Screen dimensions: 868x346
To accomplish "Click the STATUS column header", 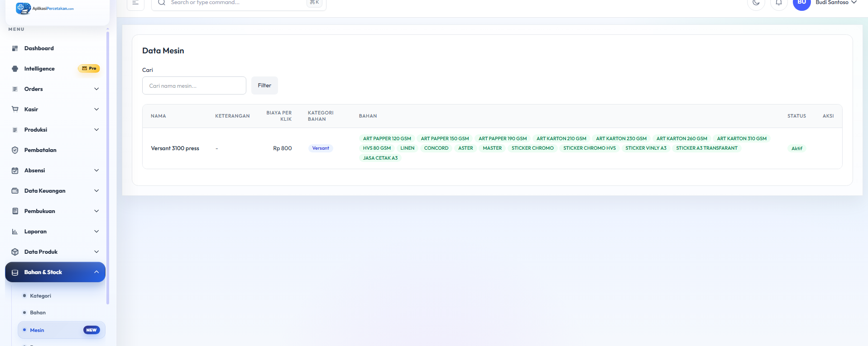I will (796, 116).
